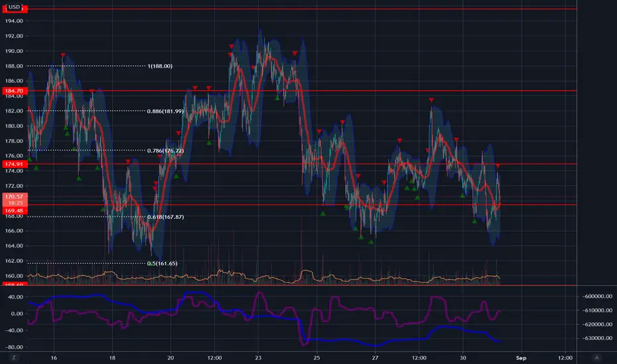Viewport: 617px width, 364px height.
Task: Click the Sep month label on time axis
Action: (521, 357)
